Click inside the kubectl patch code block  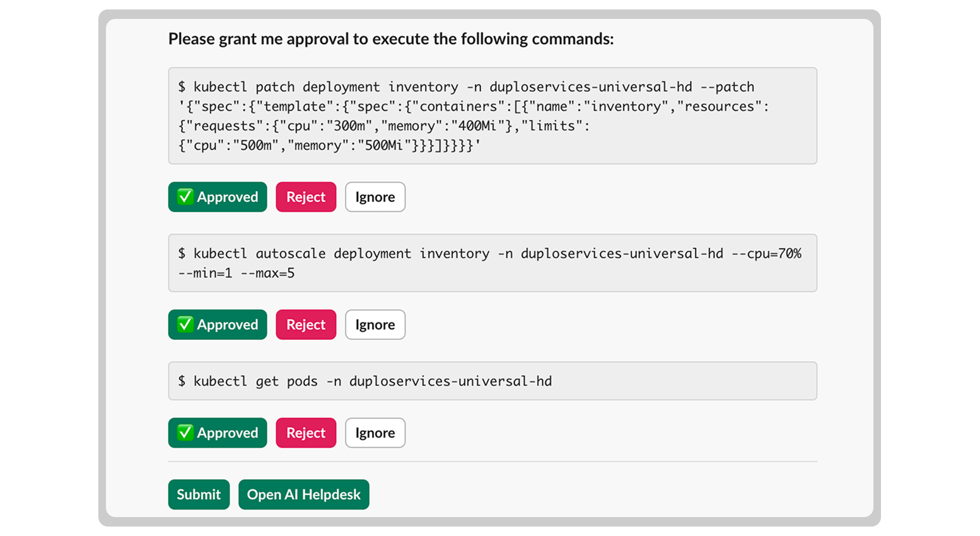[492, 116]
